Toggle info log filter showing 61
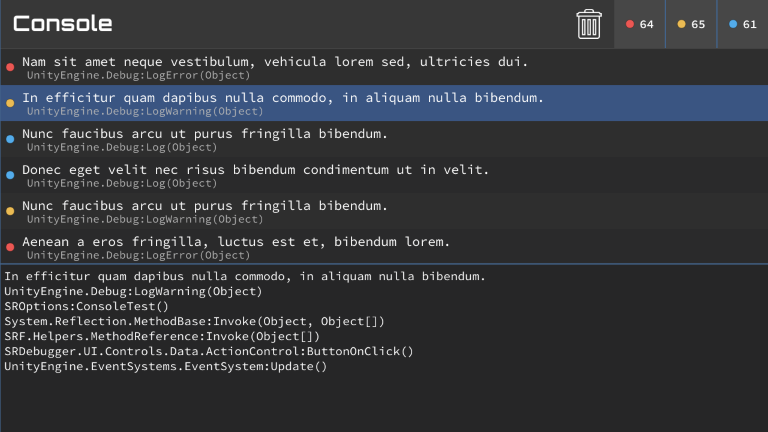768x432 pixels. pos(743,24)
